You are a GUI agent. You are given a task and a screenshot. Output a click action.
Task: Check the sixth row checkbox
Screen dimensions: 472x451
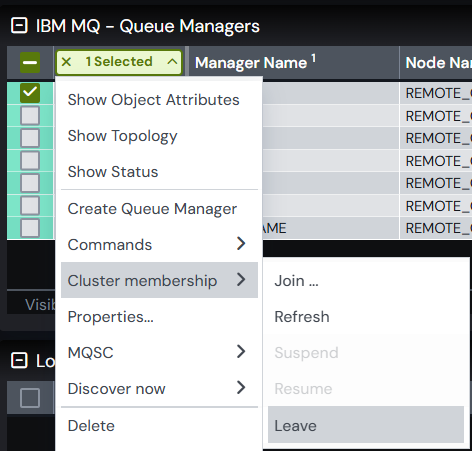(30, 205)
